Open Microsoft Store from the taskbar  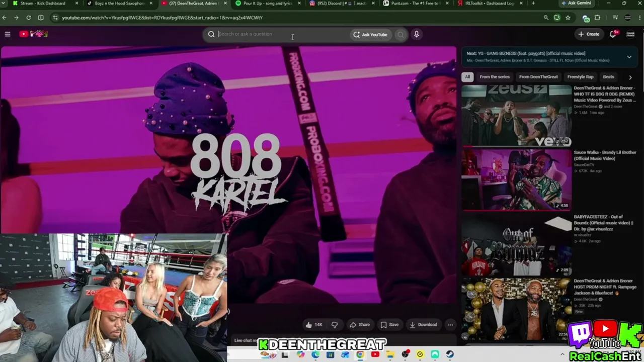point(331,354)
